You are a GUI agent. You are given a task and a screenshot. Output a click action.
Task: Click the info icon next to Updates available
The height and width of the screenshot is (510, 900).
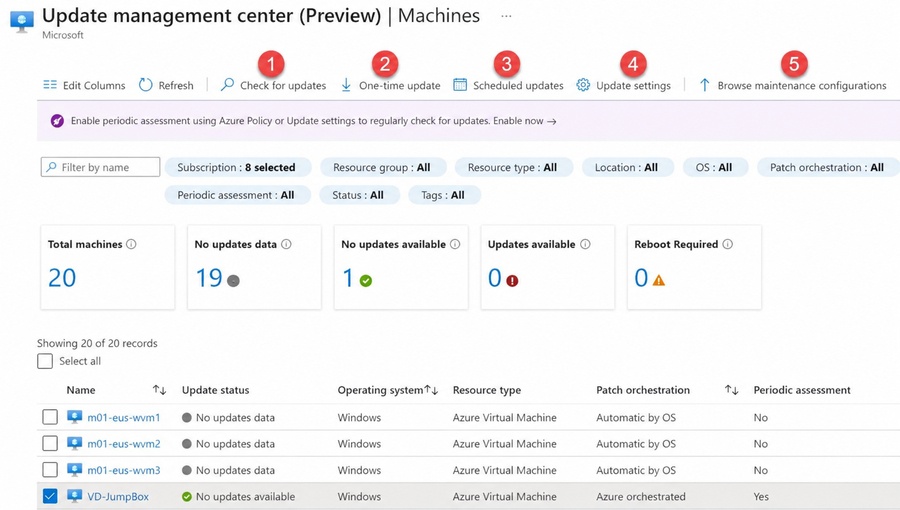585,244
